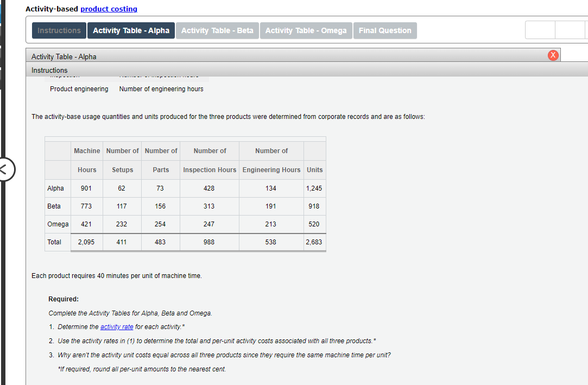
Task: Click the rounding note about nearest cent
Action: (x=142, y=369)
